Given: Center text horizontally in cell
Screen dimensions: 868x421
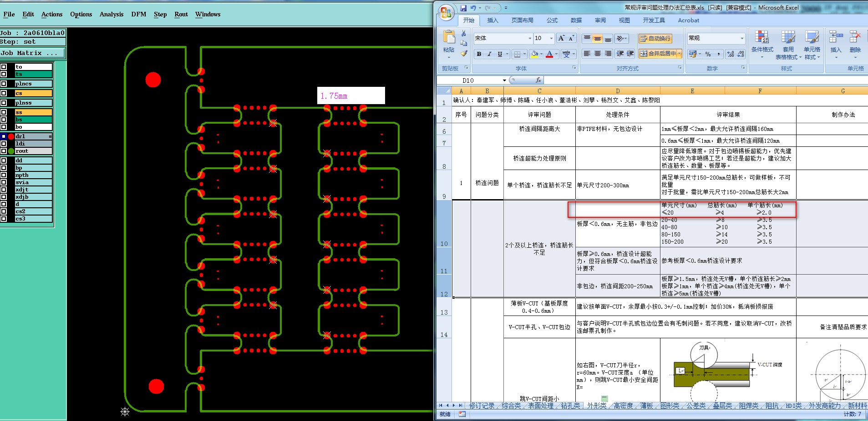Looking at the screenshot, I should point(598,54).
